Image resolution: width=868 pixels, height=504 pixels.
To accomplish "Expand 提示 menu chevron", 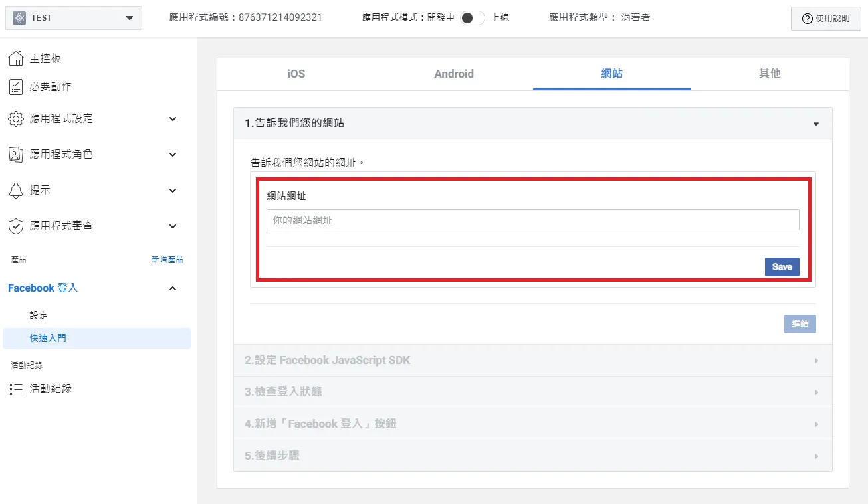I will pyautogui.click(x=173, y=190).
